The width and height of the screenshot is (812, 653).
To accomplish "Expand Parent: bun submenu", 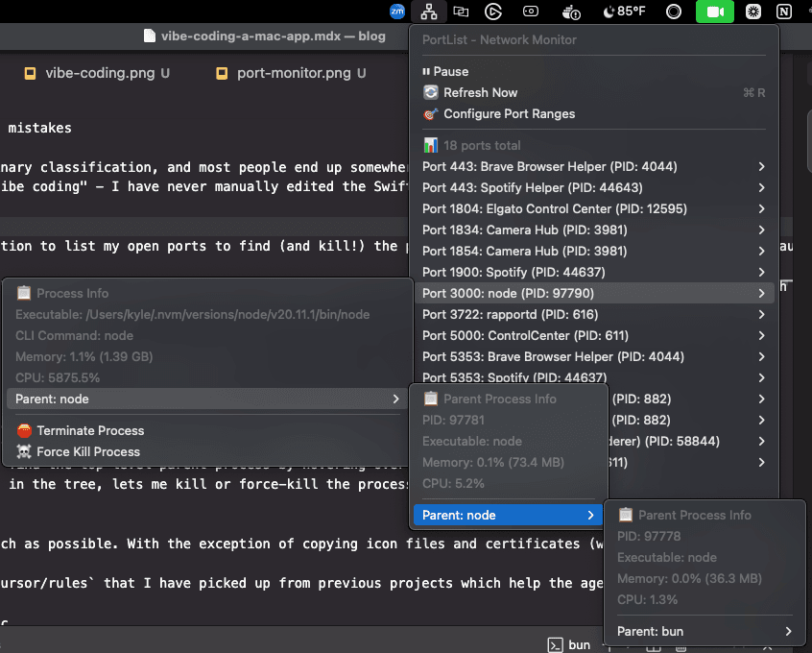I will tap(705, 632).
